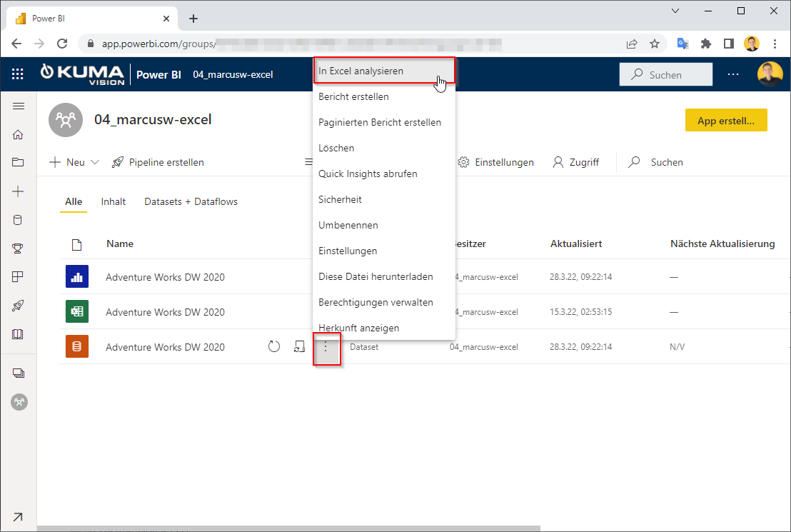Image resolution: width=791 pixels, height=532 pixels.
Task: Sort by the Name column header
Action: click(120, 244)
